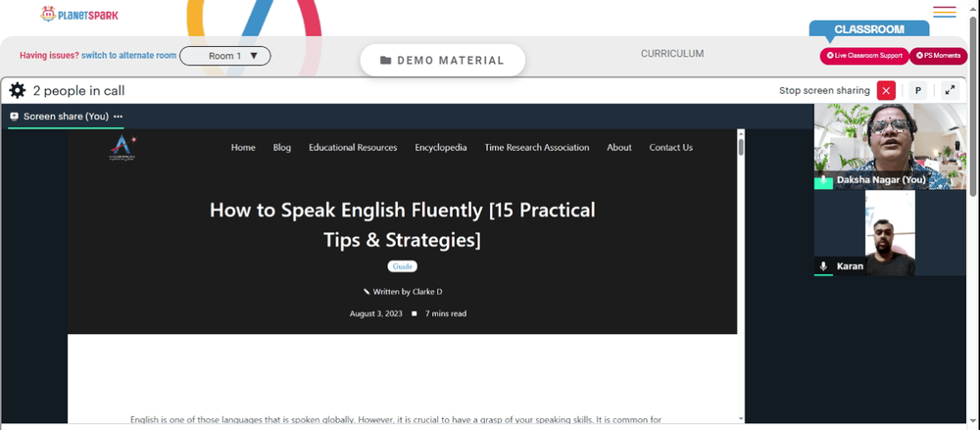Switch to the Curriculum tab

point(672,54)
